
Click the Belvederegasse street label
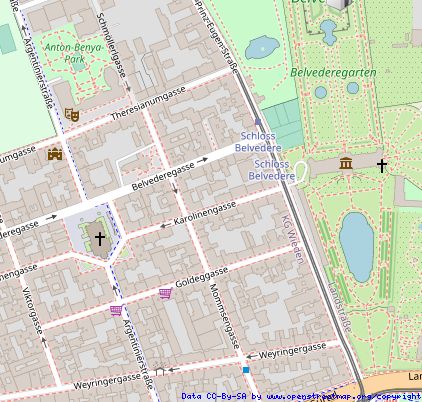pyautogui.click(x=163, y=176)
